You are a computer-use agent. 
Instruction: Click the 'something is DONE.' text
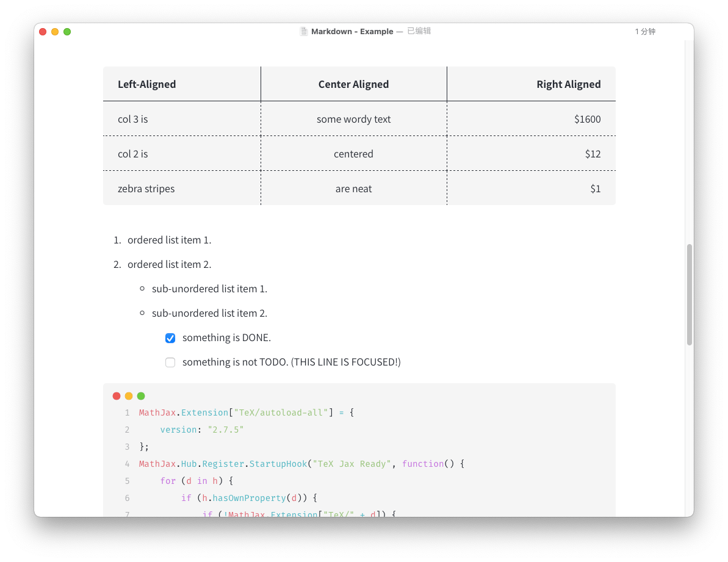tap(226, 338)
